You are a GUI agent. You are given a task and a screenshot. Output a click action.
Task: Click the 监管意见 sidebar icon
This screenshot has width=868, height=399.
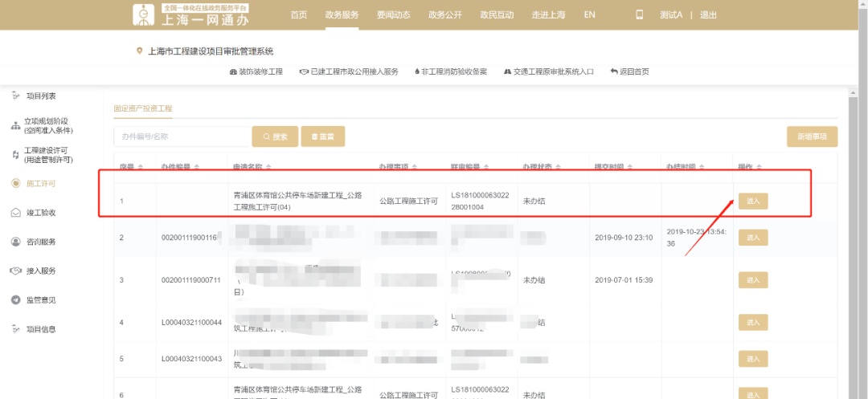15,300
